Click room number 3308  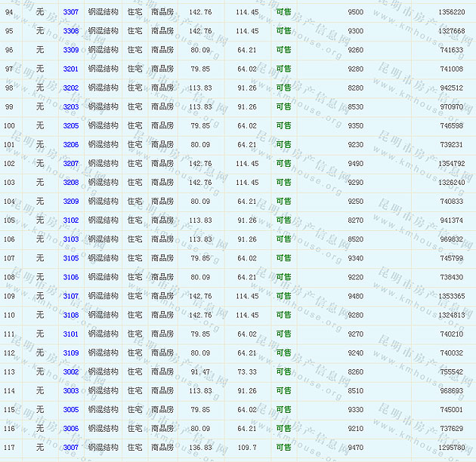pyautogui.click(x=70, y=32)
